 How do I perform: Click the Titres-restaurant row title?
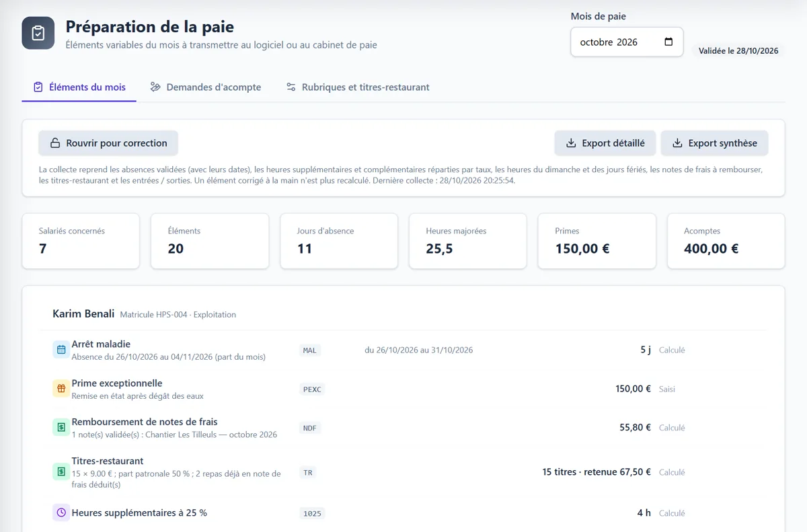pos(108,461)
